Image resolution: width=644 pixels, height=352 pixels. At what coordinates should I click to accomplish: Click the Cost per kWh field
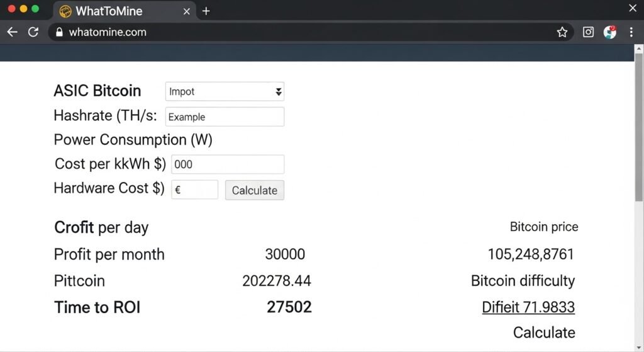point(227,164)
